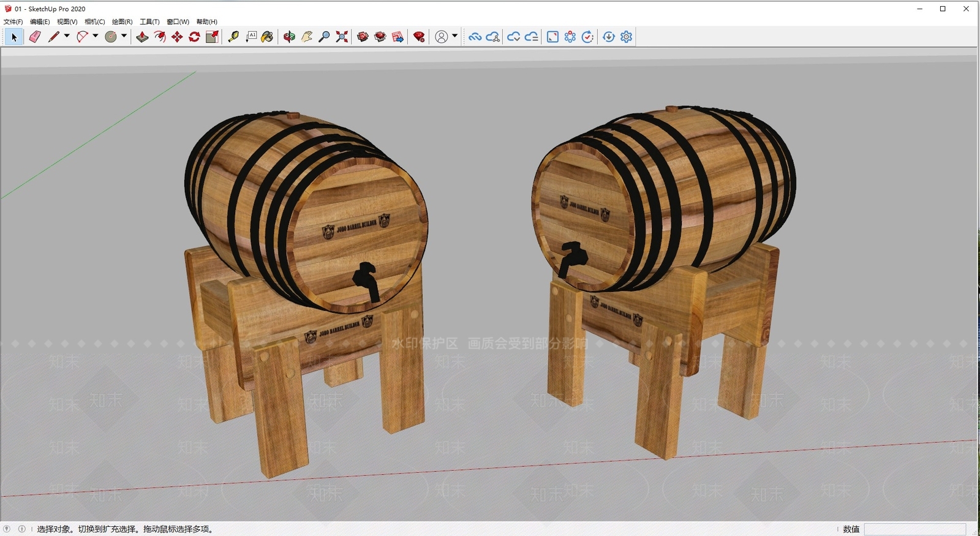Open the 绘图(R) menu

(123, 21)
